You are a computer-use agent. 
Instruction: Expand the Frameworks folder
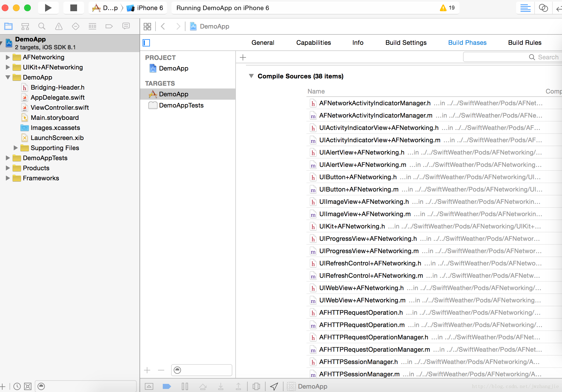tap(8, 178)
